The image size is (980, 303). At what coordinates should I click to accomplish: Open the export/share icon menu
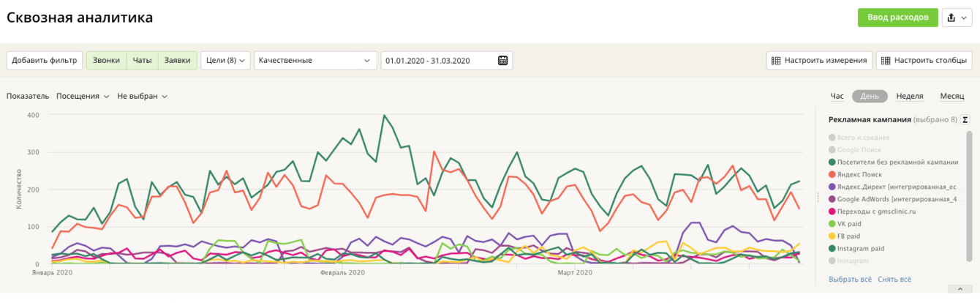pos(957,18)
